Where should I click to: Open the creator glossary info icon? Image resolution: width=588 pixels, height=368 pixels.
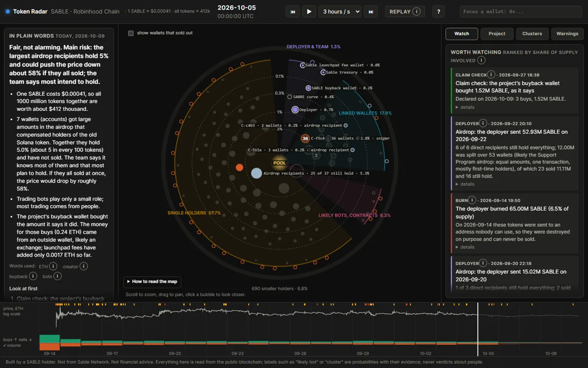click(84, 266)
